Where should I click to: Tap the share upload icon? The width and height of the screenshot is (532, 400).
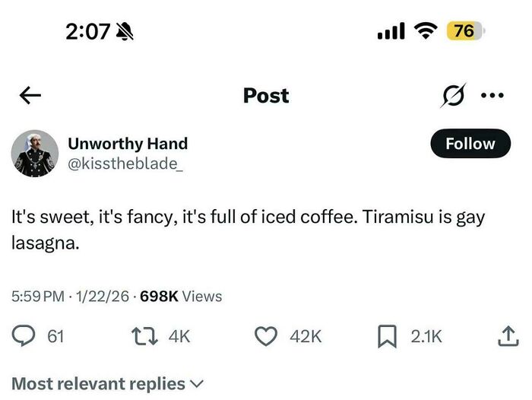pos(507,335)
